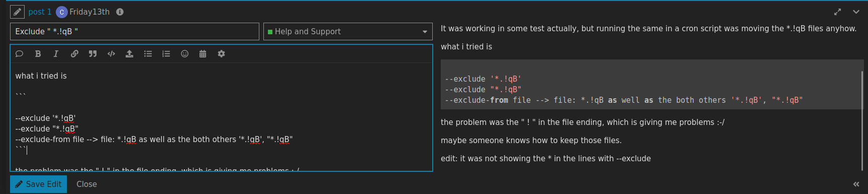868x194 pixels.
Task: Open the post 1 link
Action: pos(40,12)
